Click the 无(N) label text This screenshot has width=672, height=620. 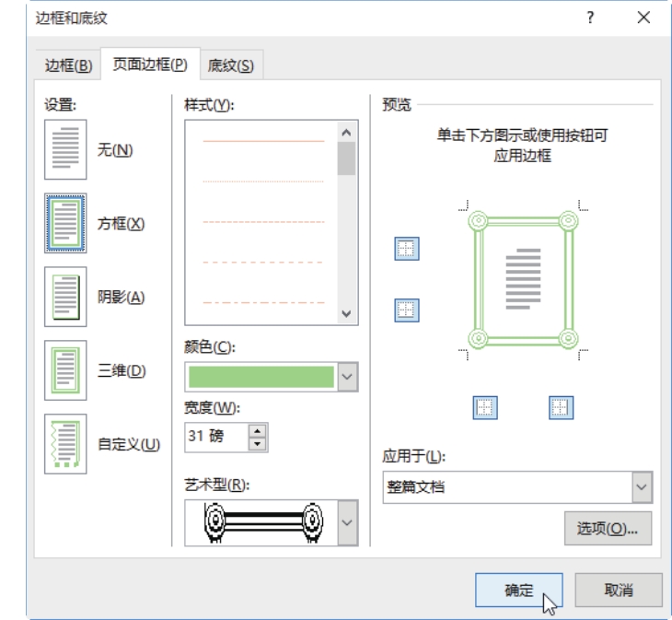(115, 150)
